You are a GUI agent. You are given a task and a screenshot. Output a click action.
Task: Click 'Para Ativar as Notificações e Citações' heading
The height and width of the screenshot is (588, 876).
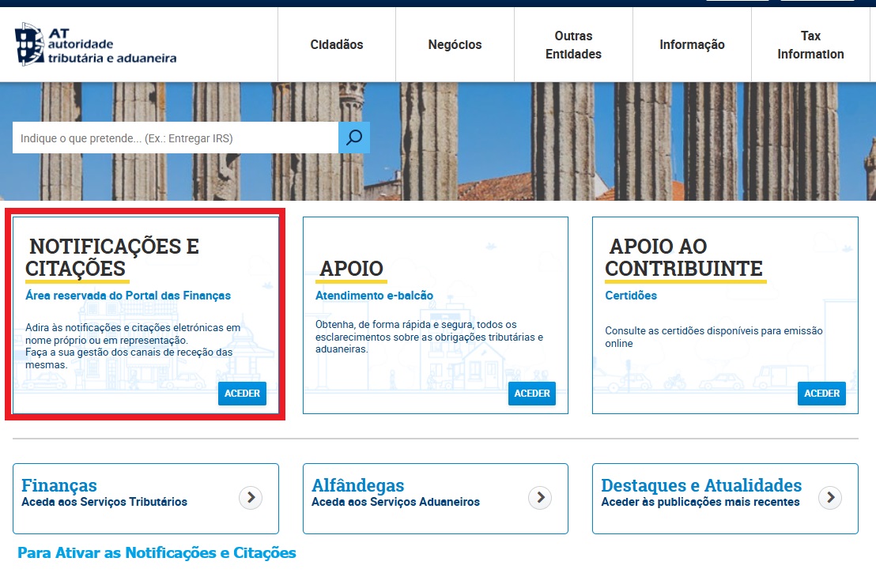[157, 552]
